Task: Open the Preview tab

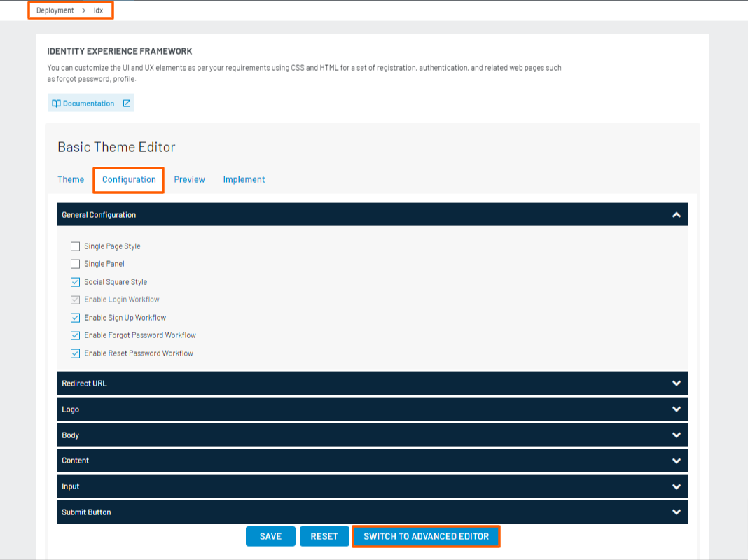Action: 189,180
